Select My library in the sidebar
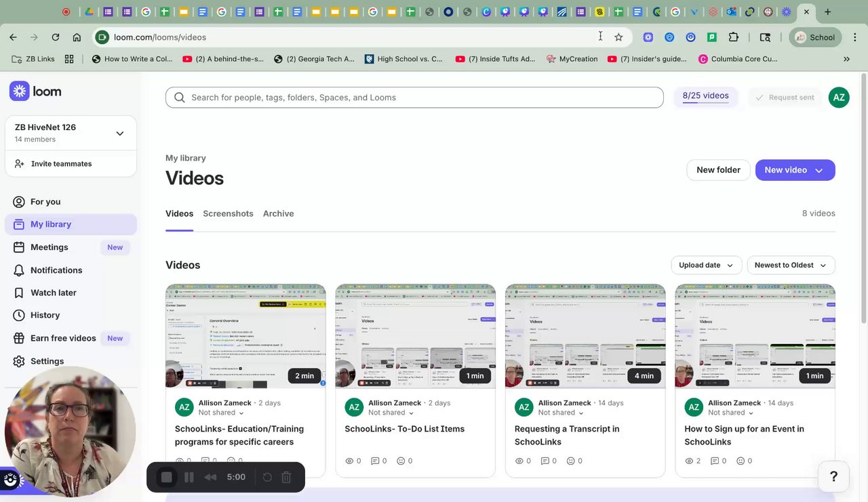 (71, 224)
